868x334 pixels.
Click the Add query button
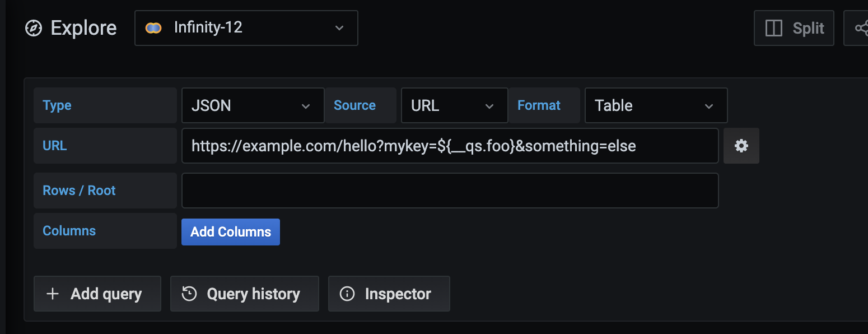point(97,293)
